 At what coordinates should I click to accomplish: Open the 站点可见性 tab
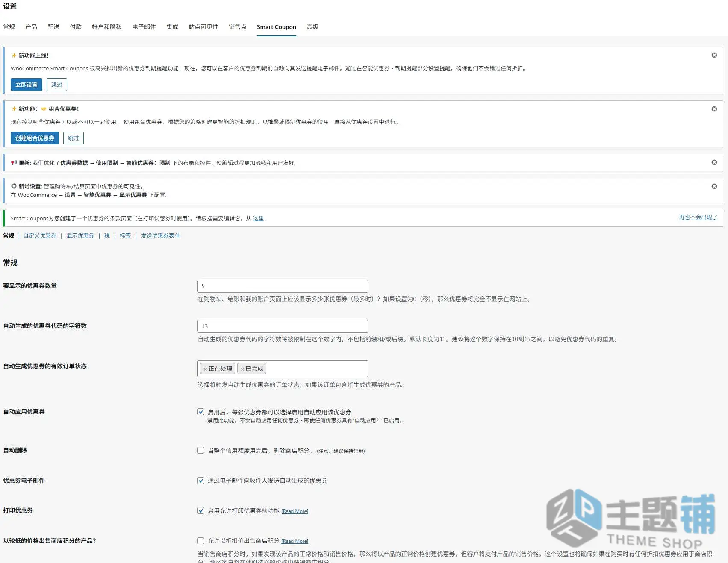203,27
